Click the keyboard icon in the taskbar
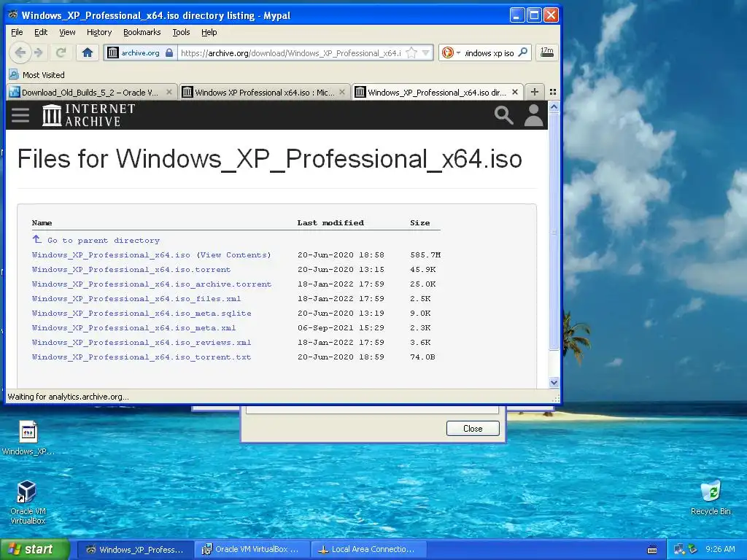Screen dimensions: 747x560 pos(652,550)
